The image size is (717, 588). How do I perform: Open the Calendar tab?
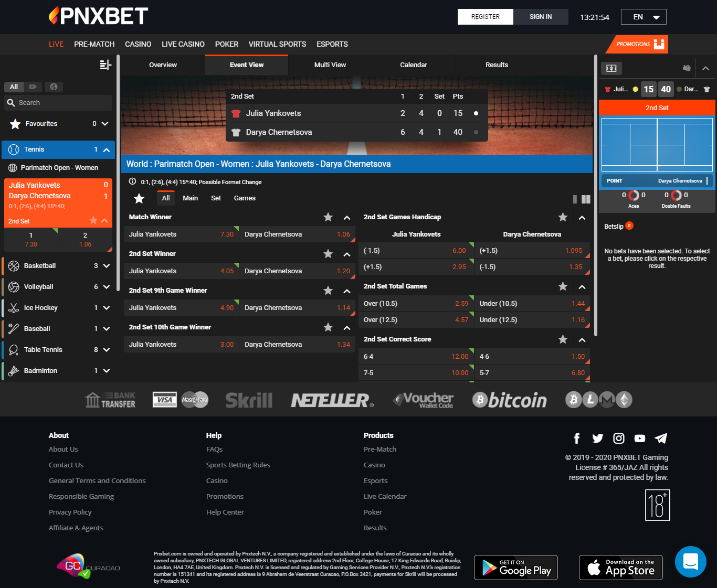[414, 65]
